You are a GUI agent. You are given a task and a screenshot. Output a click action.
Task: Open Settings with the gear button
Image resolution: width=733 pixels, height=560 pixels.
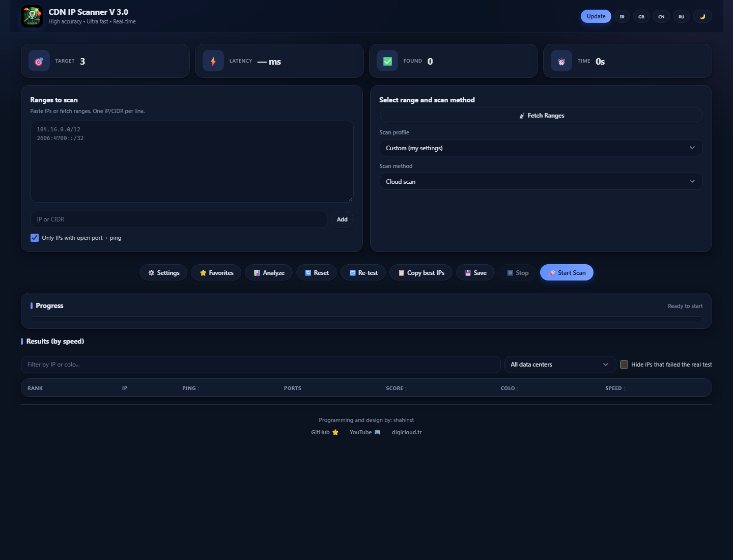[163, 272]
